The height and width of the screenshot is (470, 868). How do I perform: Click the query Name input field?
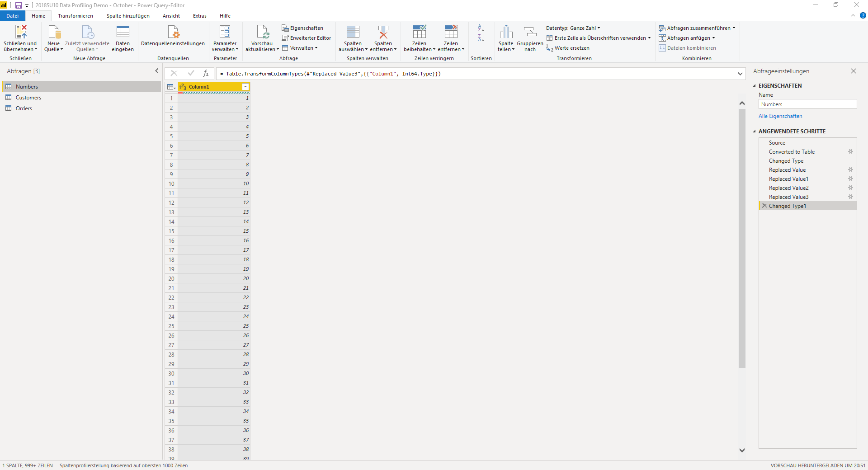tap(807, 104)
